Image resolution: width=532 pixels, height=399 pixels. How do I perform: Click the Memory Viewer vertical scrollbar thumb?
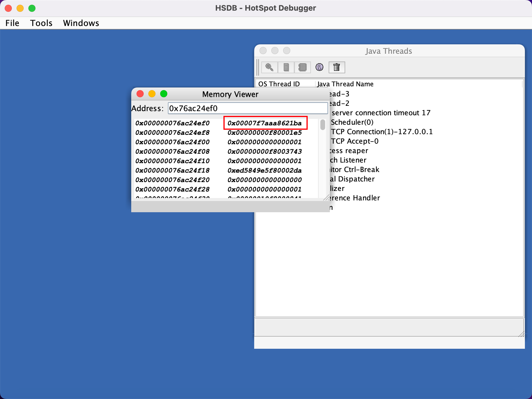323,124
